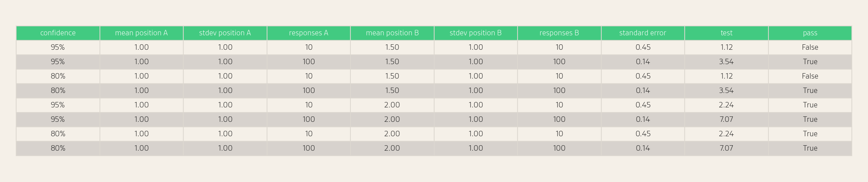Select the first row's 95% confidence cell
Viewport: 868px width, 182px height.
pyautogui.click(x=58, y=48)
